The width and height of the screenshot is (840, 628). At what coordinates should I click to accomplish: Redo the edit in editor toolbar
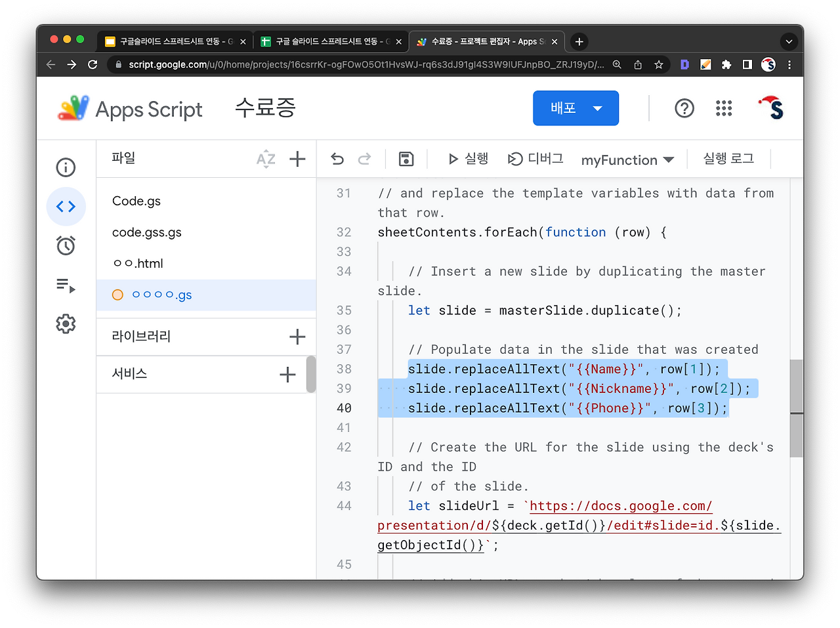click(364, 159)
